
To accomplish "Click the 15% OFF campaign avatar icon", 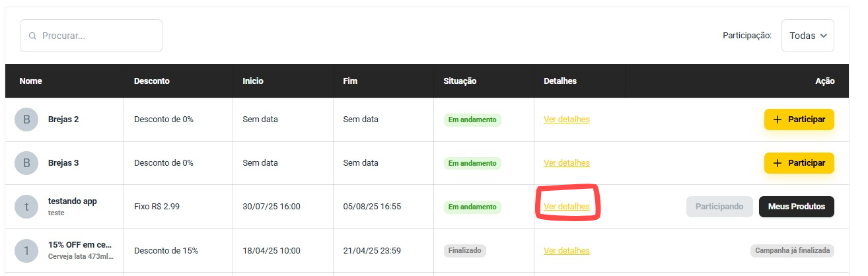I will coord(26,251).
